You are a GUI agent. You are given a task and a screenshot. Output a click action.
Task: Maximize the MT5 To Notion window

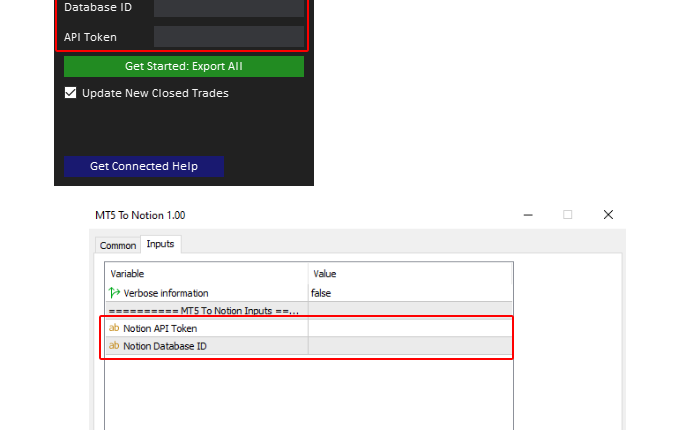(x=567, y=215)
